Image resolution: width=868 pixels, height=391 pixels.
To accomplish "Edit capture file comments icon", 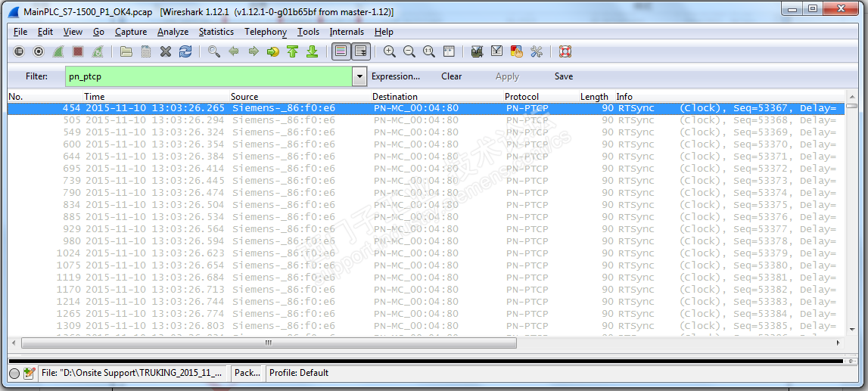I will point(29,374).
